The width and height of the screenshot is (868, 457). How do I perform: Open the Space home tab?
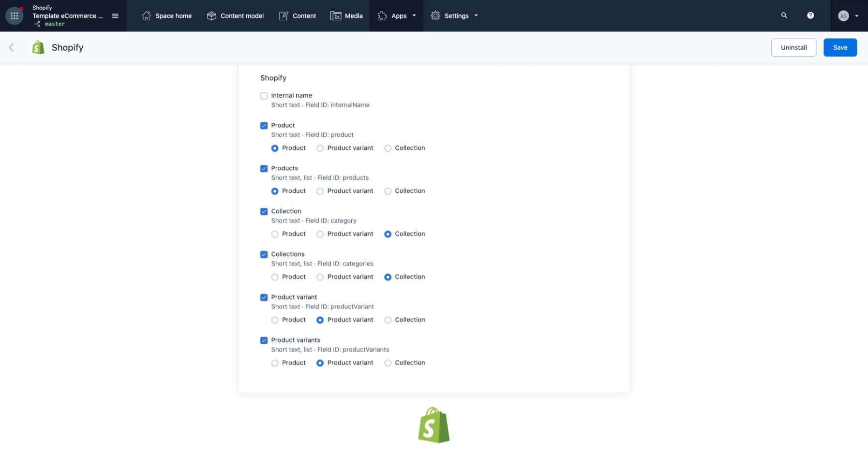coord(167,16)
